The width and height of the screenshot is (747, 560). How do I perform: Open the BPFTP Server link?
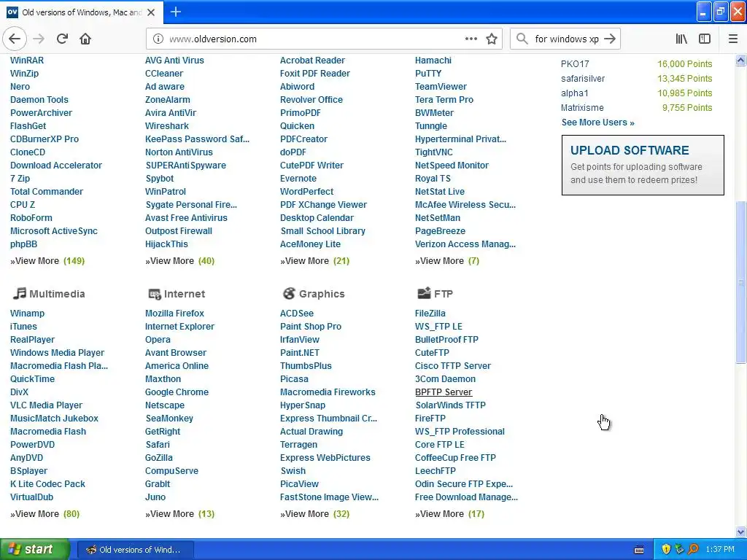444,392
